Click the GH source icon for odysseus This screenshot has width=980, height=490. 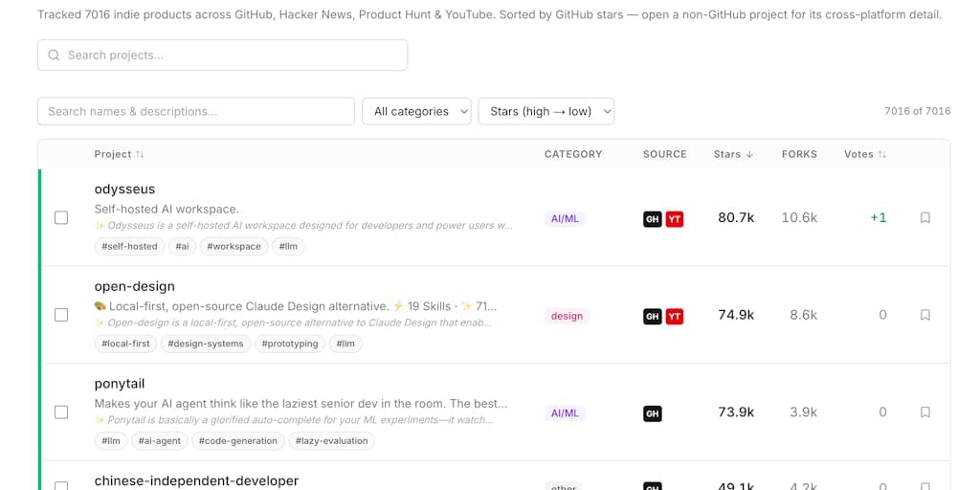click(653, 219)
